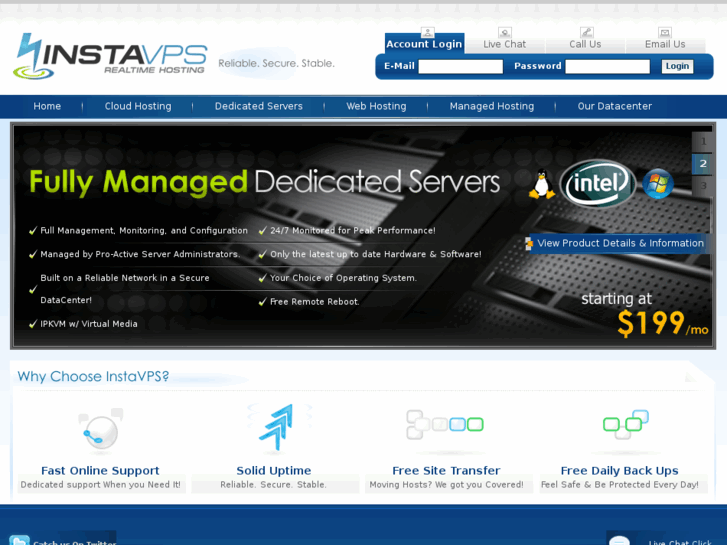Click 'Managed by Pro-Active Server Administrators.' text
This screenshot has width=727, height=545.
(x=140, y=254)
